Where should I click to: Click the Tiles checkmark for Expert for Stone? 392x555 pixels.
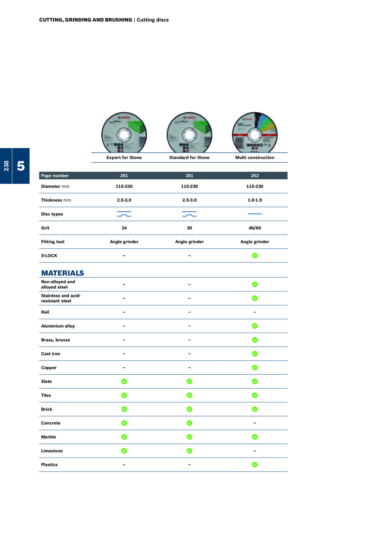124,395
